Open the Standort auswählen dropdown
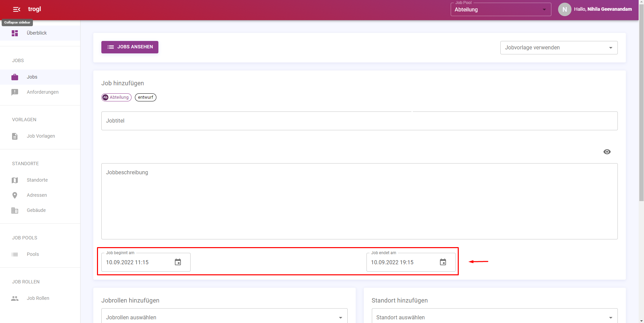The height and width of the screenshot is (323, 644). coord(494,317)
